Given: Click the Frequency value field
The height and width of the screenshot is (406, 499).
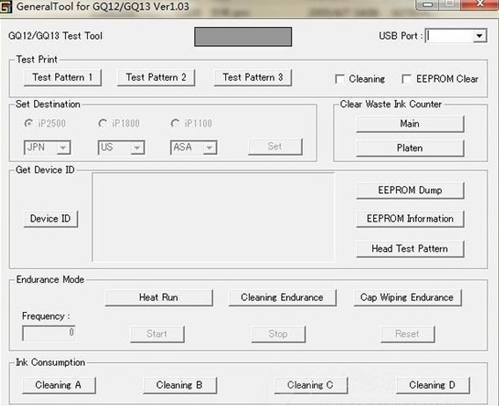Looking at the screenshot, I should pyautogui.click(x=49, y=333).
